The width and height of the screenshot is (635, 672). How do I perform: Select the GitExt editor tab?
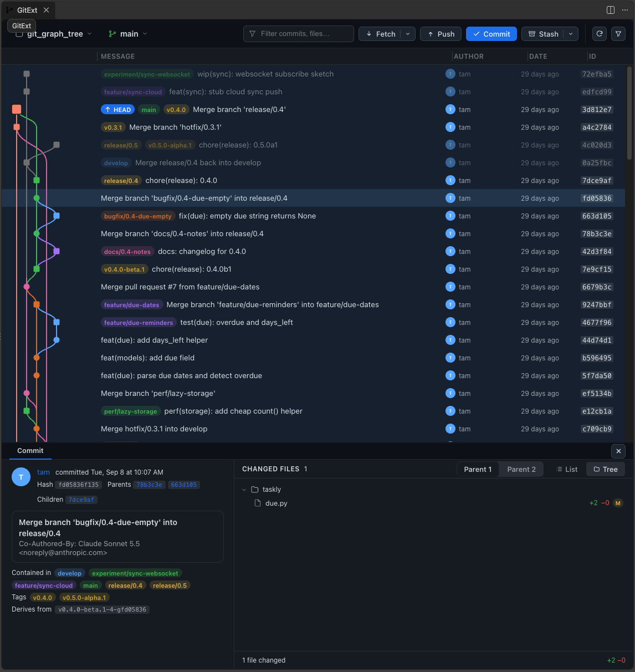tap(27, 10)
